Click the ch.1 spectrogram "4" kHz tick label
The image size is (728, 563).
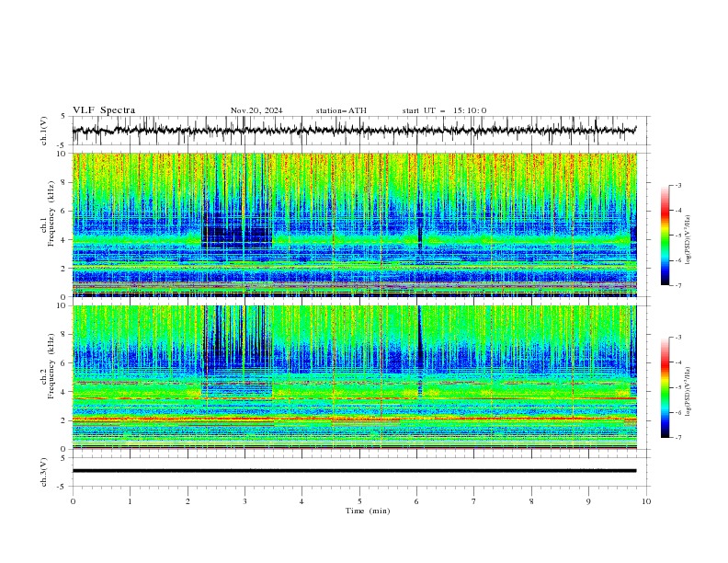pyautogui.click(x=65, y=240)
